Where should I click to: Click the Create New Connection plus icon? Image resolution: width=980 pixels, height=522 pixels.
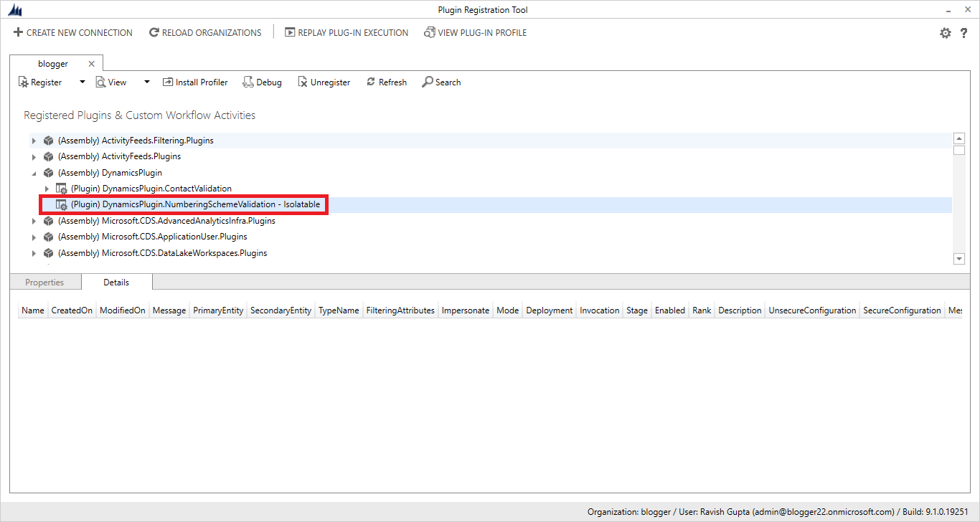coord(19,32)
